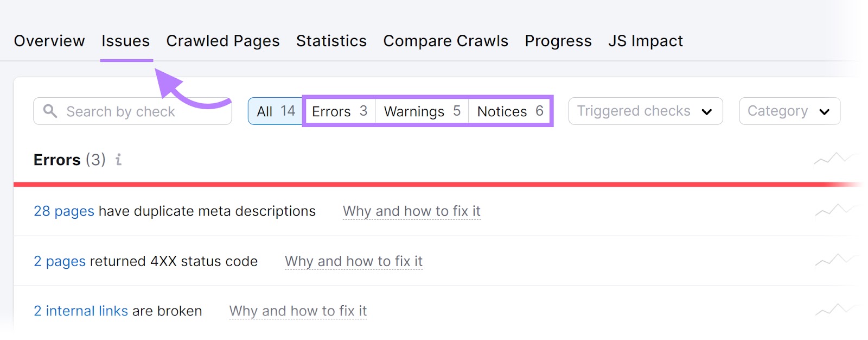Show only Notices issues
Image resolution: width=868 pixels, height=340 pixels.
(x=510, y=111)
